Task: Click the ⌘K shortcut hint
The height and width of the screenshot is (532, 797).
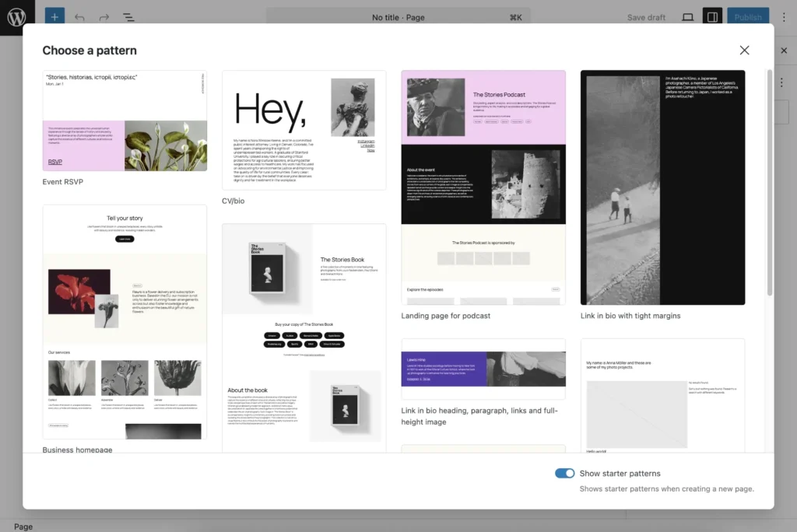Action: click(x=515, y=17)
